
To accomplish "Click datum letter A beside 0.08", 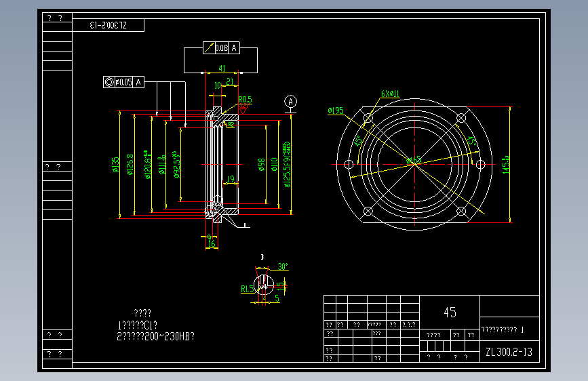I will click(234, 47).
